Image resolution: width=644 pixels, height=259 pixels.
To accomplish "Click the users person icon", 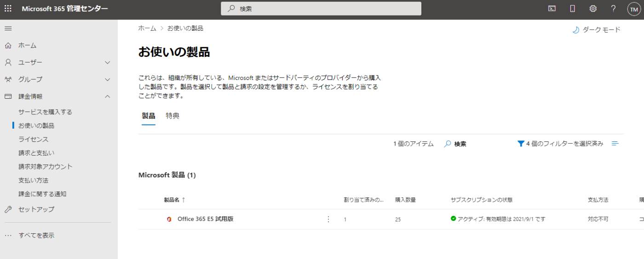I will 8,62.
